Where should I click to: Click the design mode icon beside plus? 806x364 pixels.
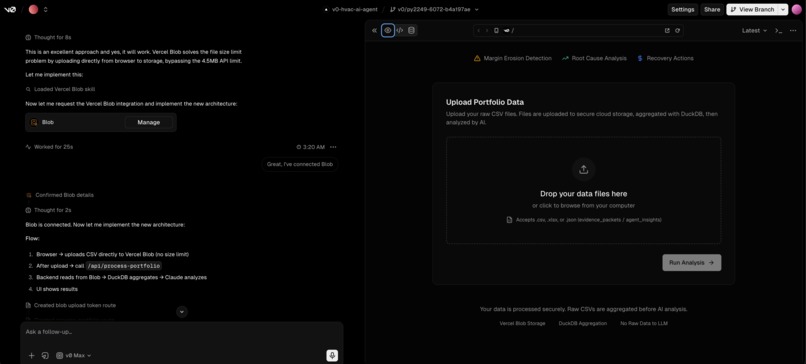point(45,355)
